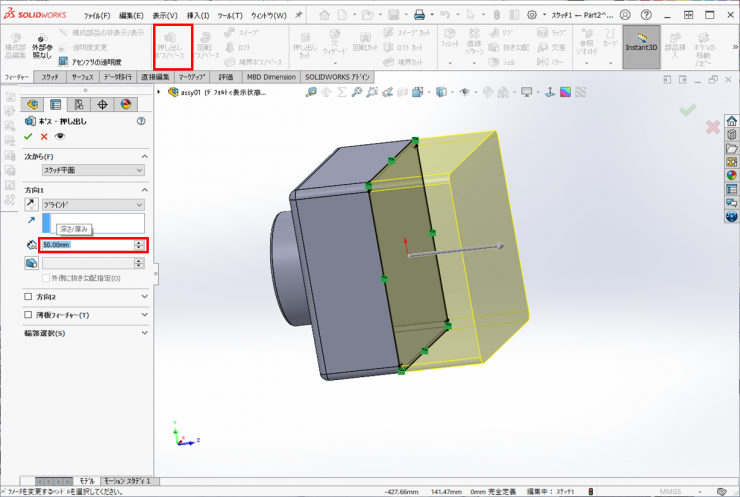The image size is (740, 497).
Task: Open the ブラインド end condition dropdown
Action: point(92,204)
